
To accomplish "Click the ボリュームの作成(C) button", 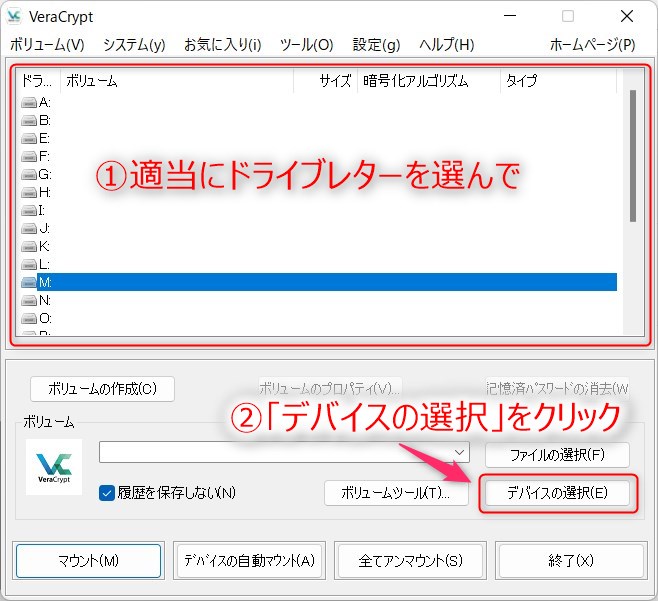I will coord(102,389).
